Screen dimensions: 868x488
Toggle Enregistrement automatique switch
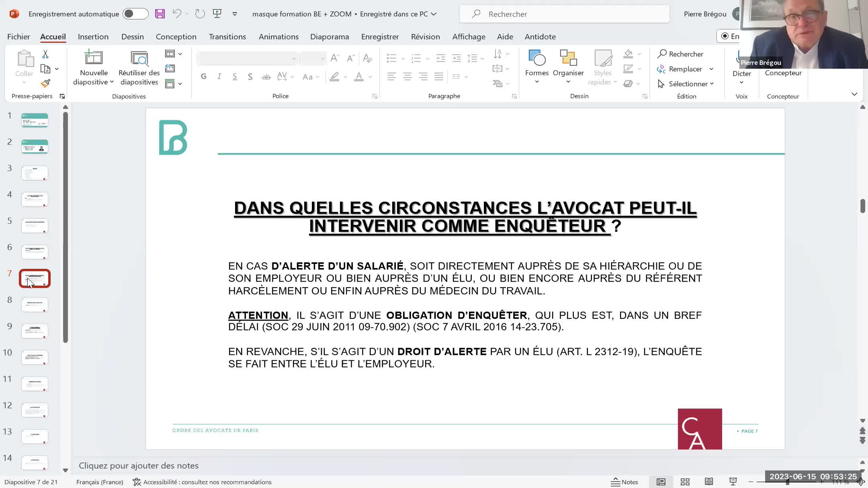tap(135, 14)
